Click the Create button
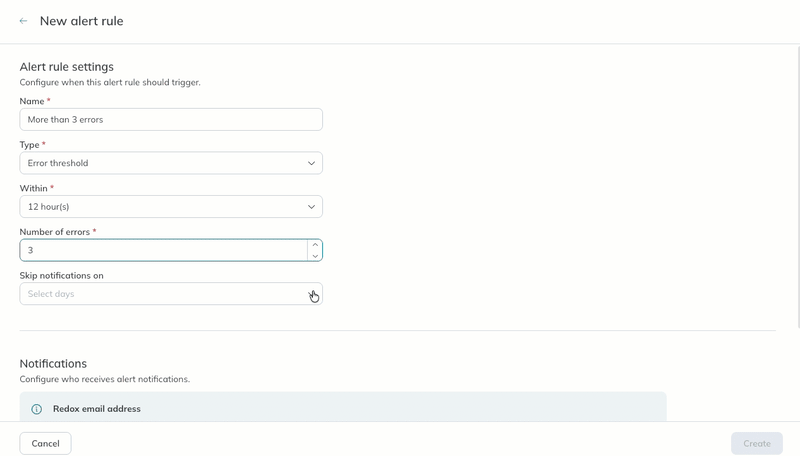 click(x=757, y=443)
